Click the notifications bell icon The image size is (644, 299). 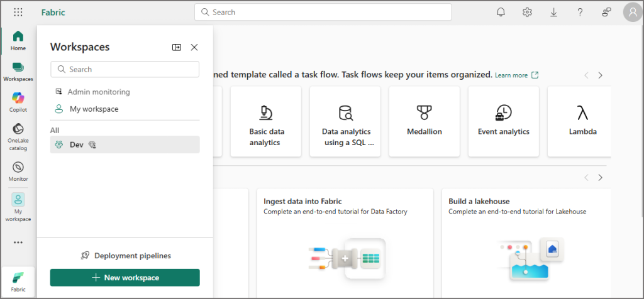coord(501,12)
